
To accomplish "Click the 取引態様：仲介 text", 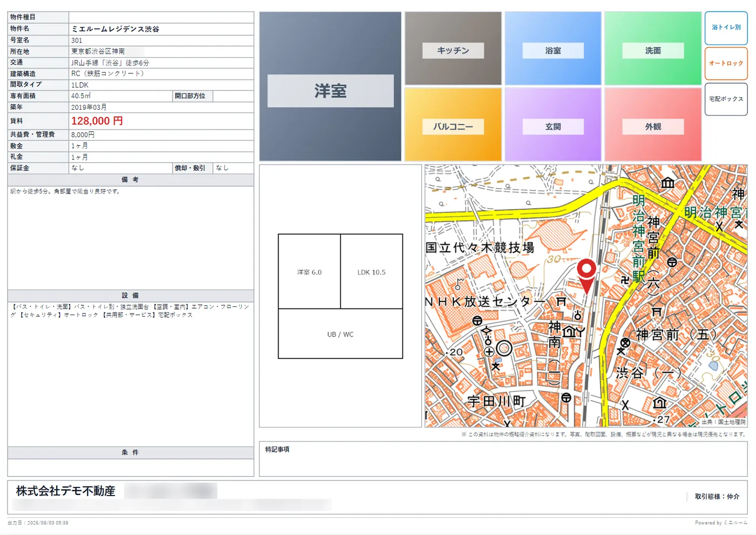I will (x=717, y=497).
